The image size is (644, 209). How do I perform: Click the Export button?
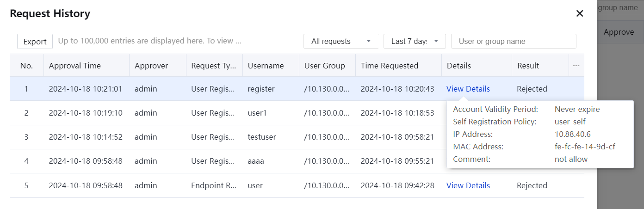point(35,42)
